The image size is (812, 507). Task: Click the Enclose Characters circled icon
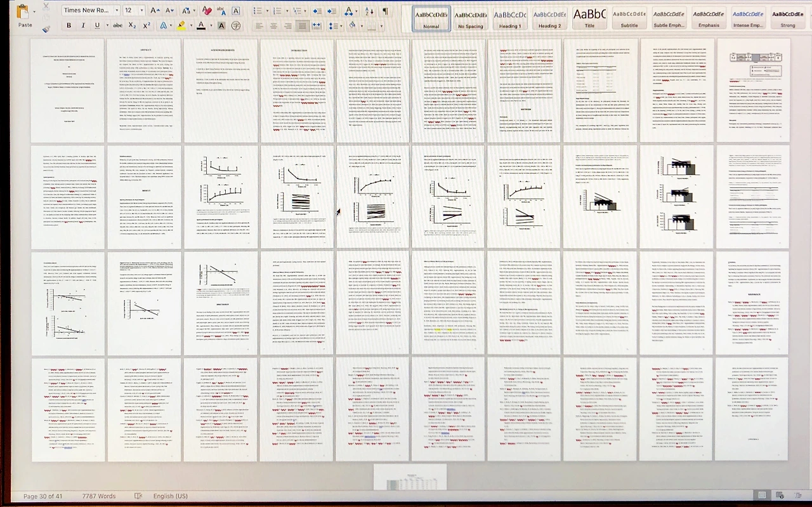click(x=236, y=25)
